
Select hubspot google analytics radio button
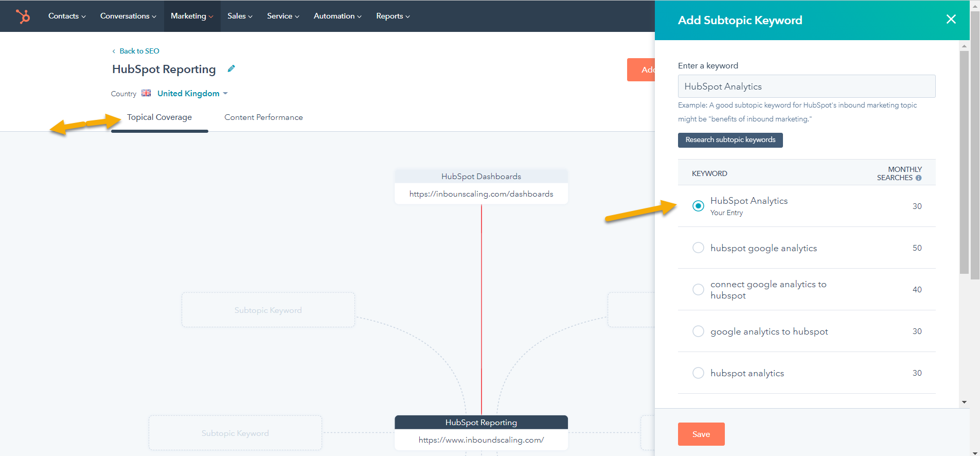pyautogui.click(x=698, y=248)
